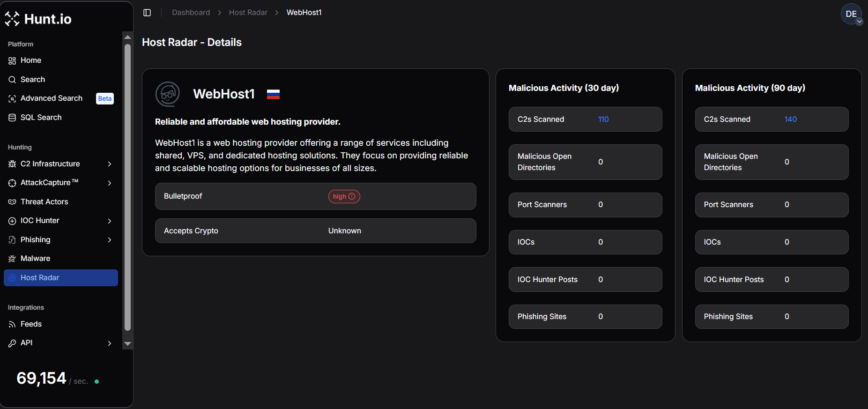Select the Malware bug icon

tap(12, 259)
